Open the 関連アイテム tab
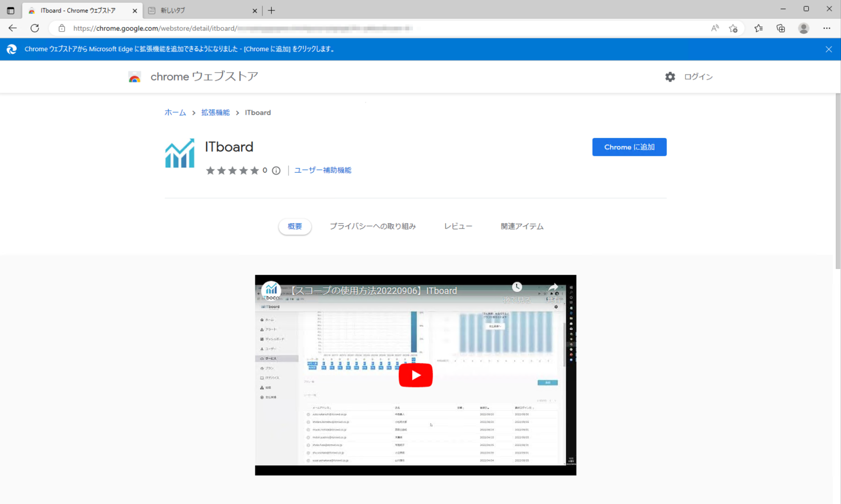The image size is (841, 504). pos(522,226)
